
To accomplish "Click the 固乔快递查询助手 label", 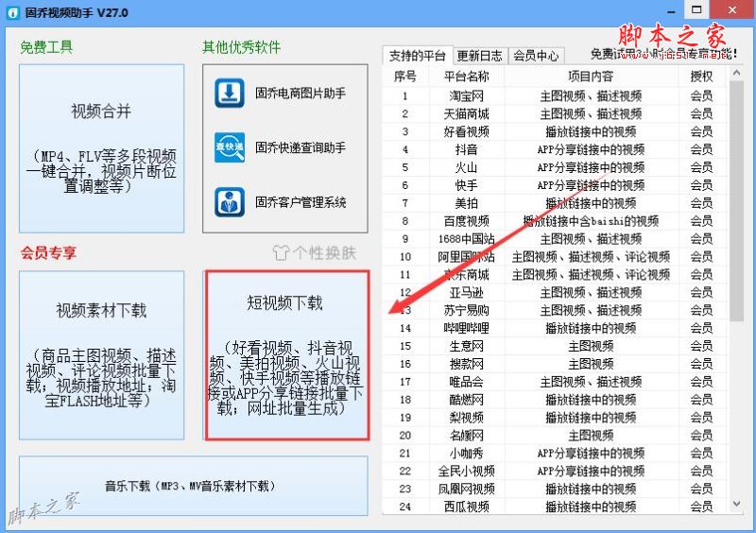I will (301, 147).
